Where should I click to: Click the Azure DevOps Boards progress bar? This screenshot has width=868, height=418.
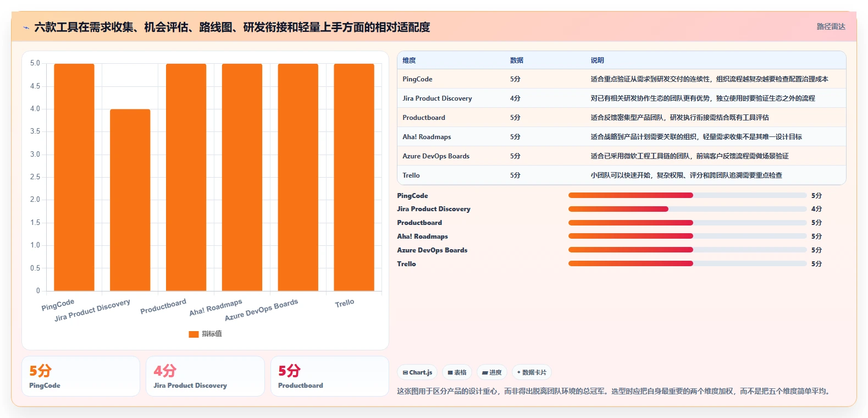pos(687,250)
